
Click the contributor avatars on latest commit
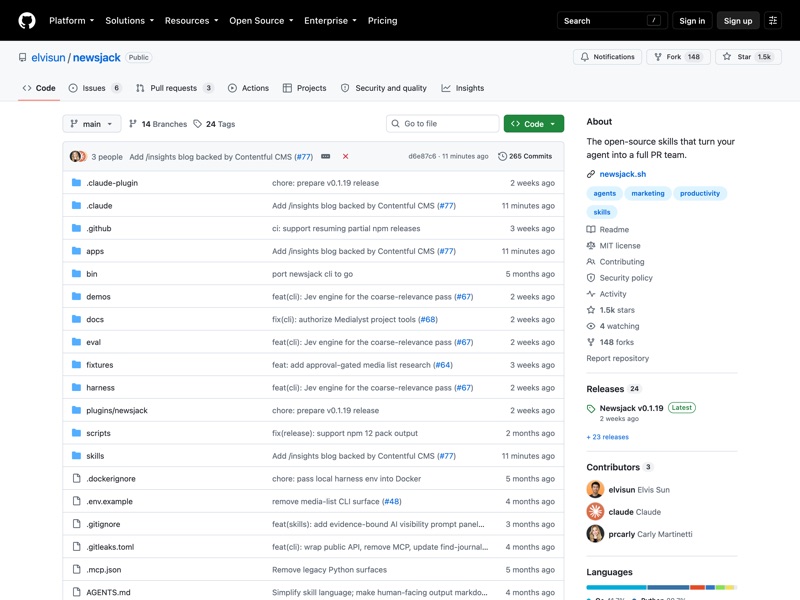click(78, 157)
